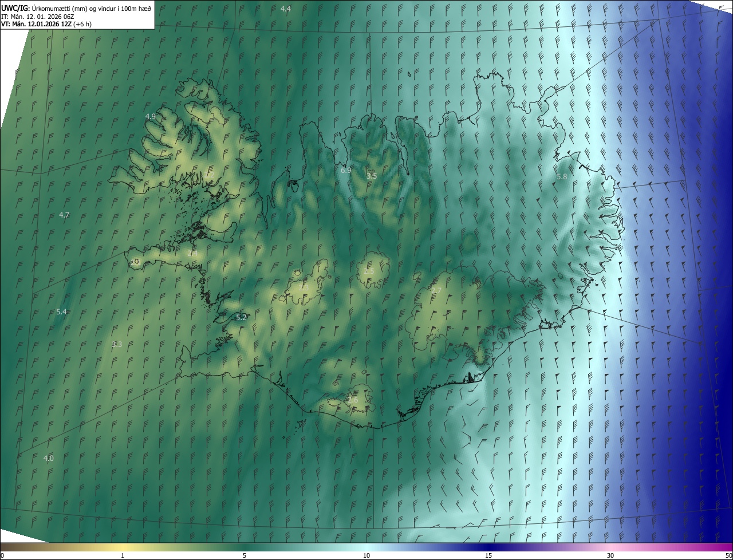Click the 5.8 value label on the map

pos(562,177)
